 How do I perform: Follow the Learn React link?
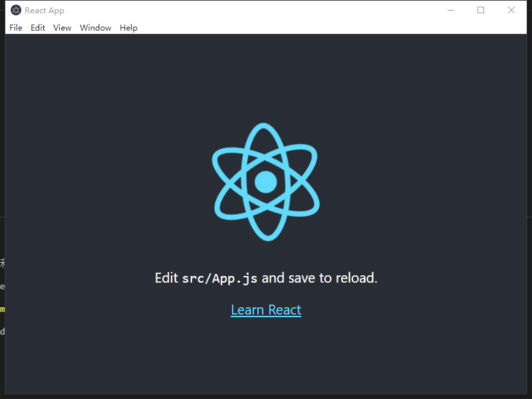point(266,310)
